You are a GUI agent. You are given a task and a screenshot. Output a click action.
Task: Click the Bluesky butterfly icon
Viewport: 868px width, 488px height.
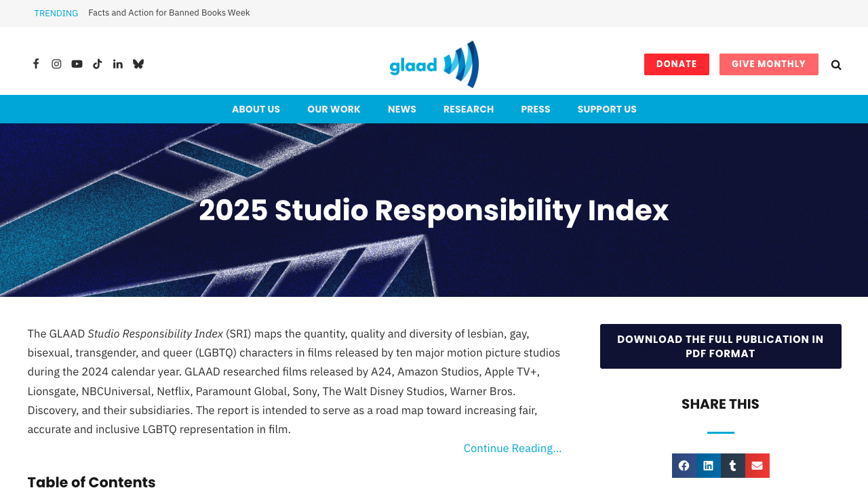pyautogui.click(x=138, y=64)
